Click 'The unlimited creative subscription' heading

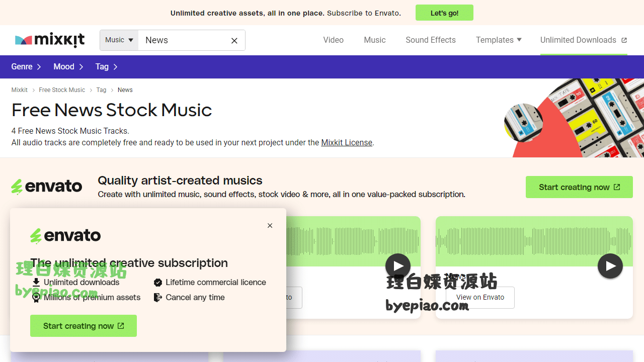pos(129,263)
